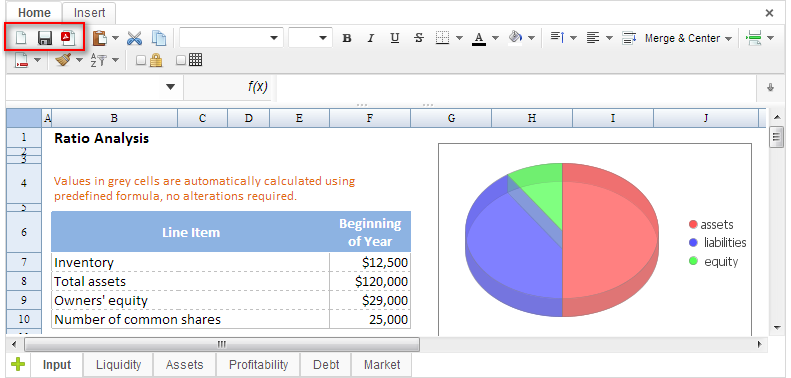Cut selection with scissors icon

(x=135, y=38)
